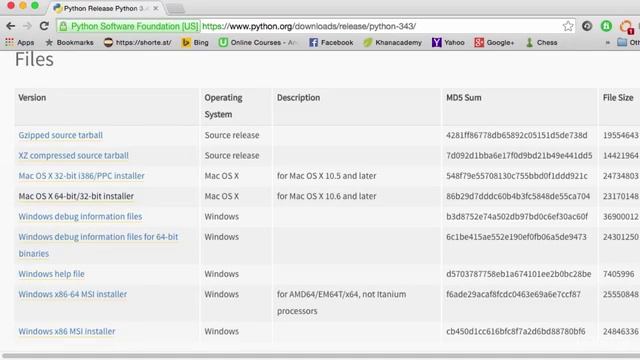Click 'Source release' in Gzipped tarball row
640x360 pixels.
[232, 135]
